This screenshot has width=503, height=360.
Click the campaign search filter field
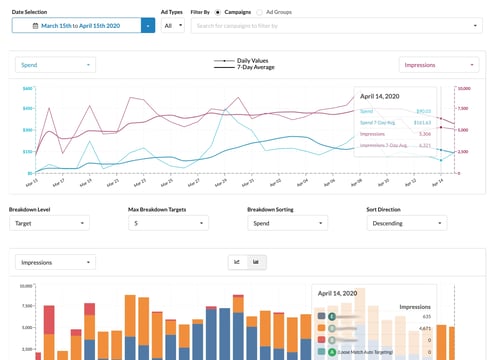pyautogui.click(x=337, y=26)
